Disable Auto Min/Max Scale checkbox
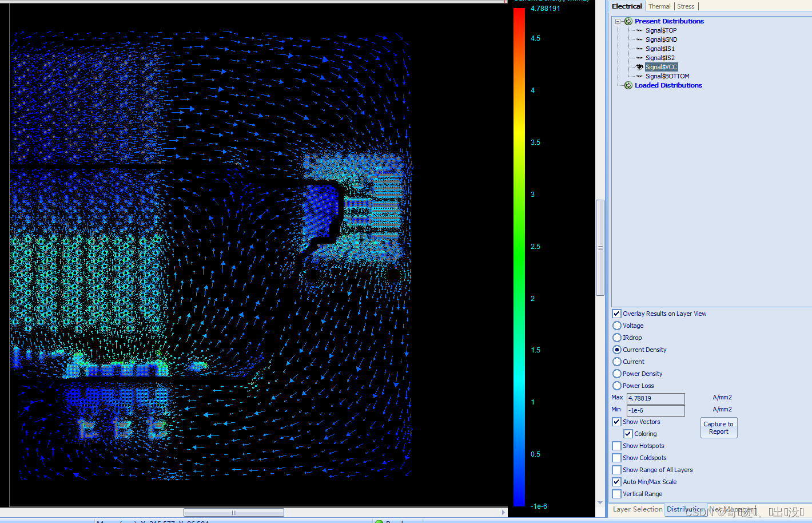 pos(616,482)
